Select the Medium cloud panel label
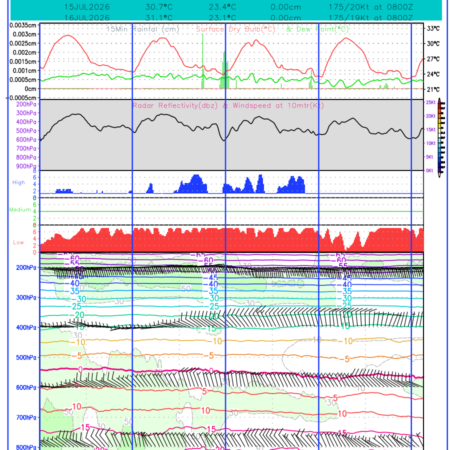Image resolution: width=450 pixels, height=450 pixels. click(x=20, y=210)
